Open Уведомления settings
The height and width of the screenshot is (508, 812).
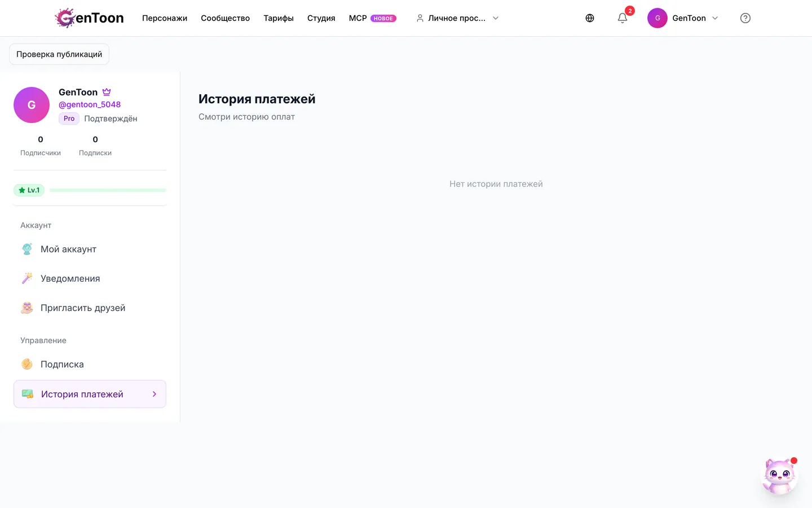coord(90,278)
